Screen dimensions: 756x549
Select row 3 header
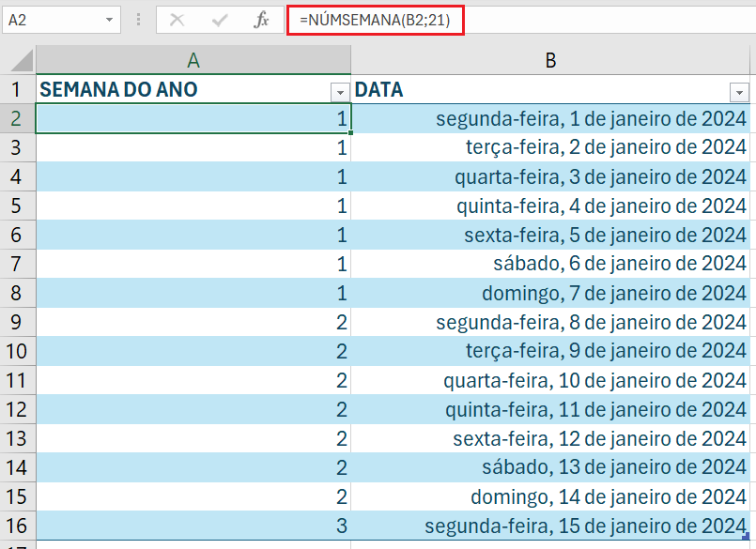[x=17, y=147]
